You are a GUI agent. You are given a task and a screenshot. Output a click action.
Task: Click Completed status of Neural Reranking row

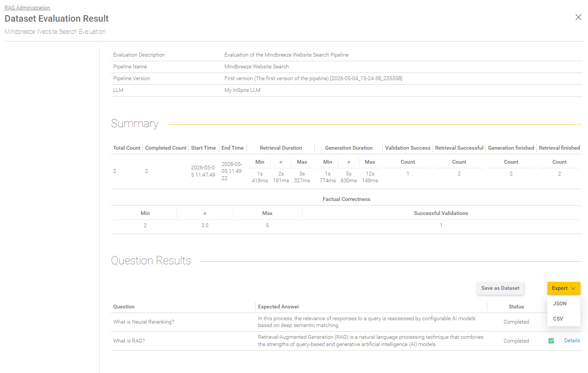pyautogui.click(x=516, y=322)
